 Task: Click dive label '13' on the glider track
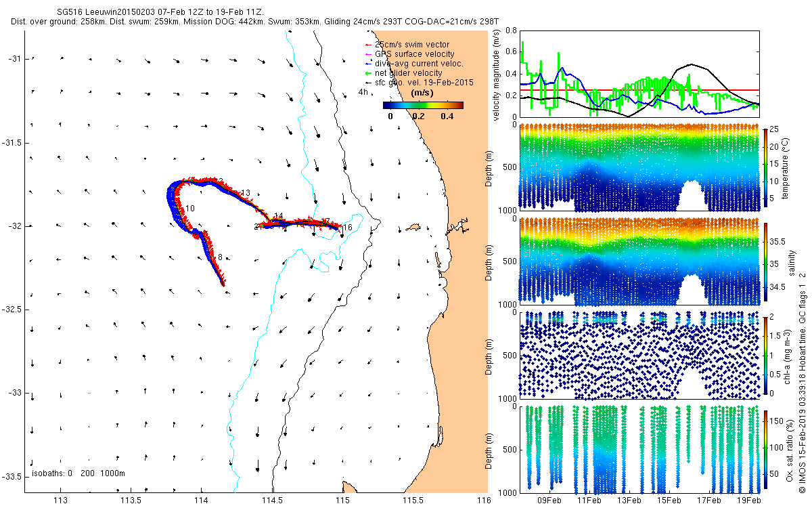[x=246, y=193]
